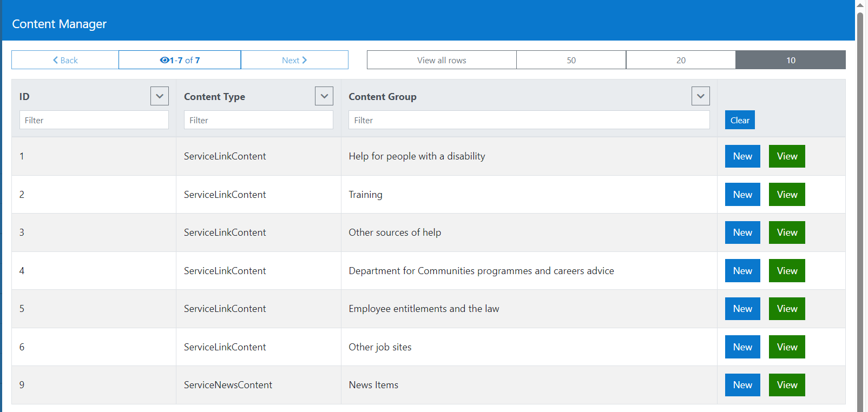The width and height of the screenshot is (868, 412).
Task: Click the ID column header label
Action: tap(24, 97)
